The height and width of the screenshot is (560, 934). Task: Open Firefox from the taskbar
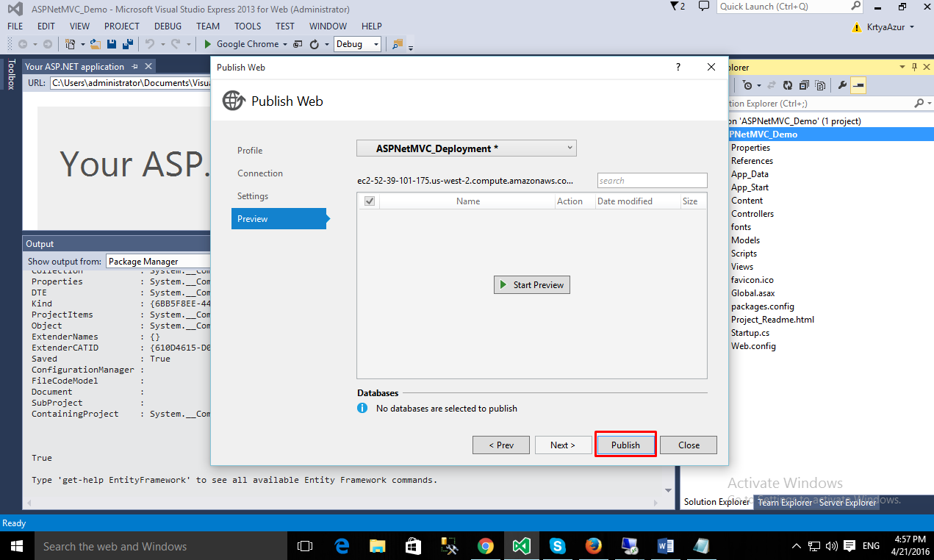(593, 546)
